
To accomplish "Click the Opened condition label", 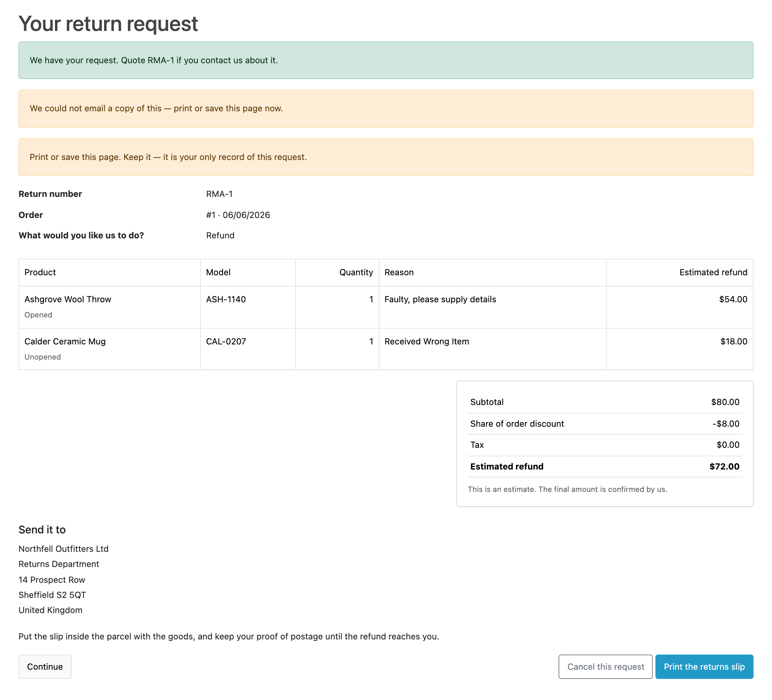I will tap(38, 315).
